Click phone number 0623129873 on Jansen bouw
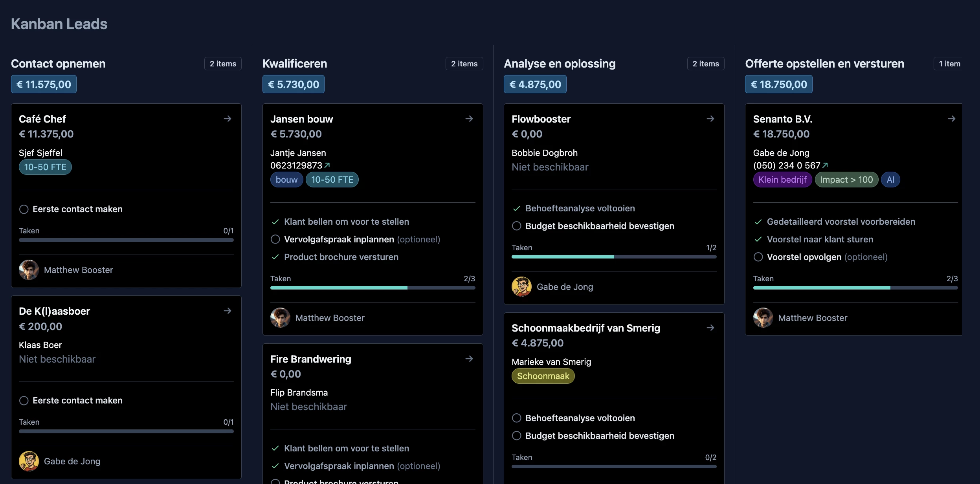 point(296,165)
